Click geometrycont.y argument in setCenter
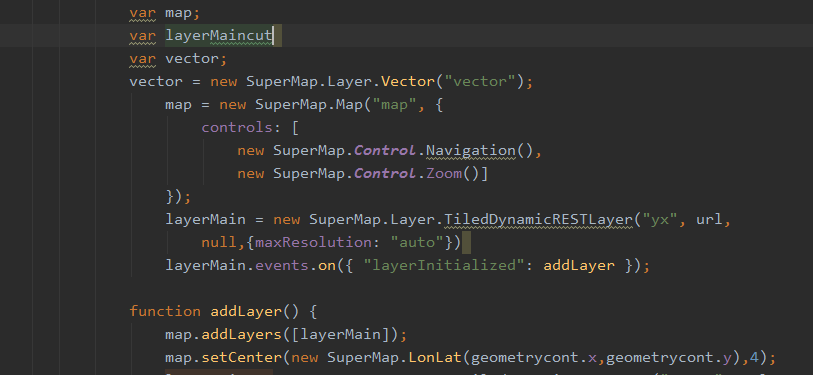The height and width of the screenshot is (375, 813). 678,358
